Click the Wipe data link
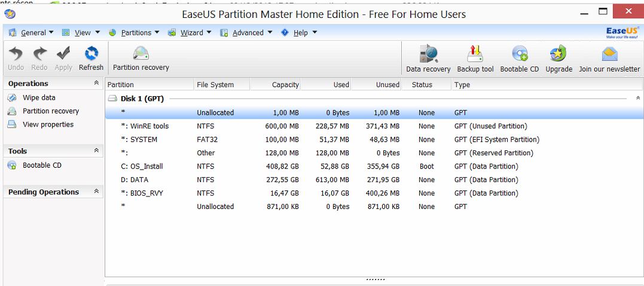Viewport: 644px width, 286px height. coord(39,98)
